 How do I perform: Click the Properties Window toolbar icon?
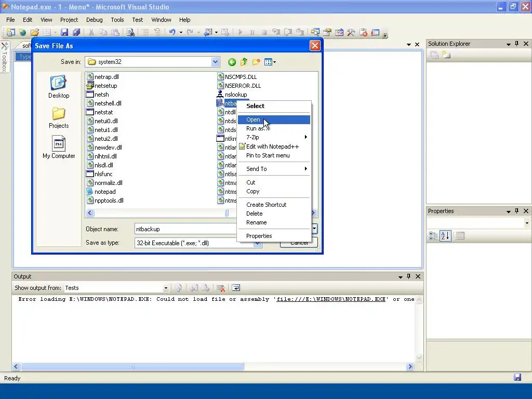pos(327,32)
